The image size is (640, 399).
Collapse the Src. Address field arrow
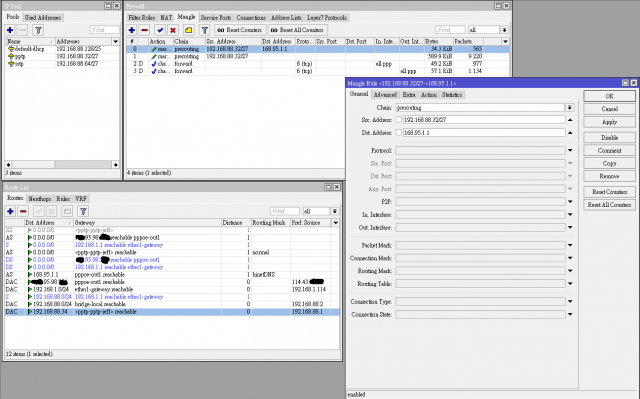[x=570, y=120]
